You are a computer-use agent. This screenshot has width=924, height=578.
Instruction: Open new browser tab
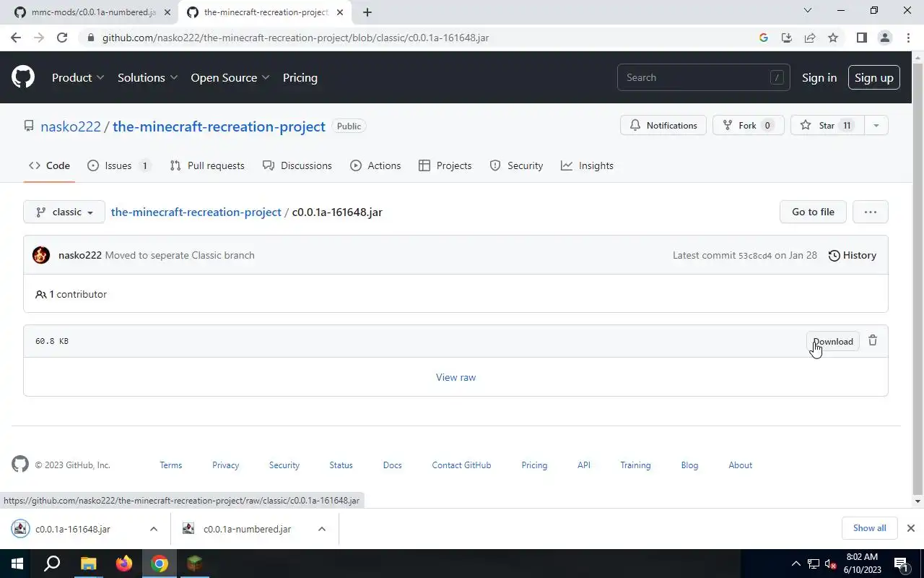pyautogui.click(x=367, y=12)
